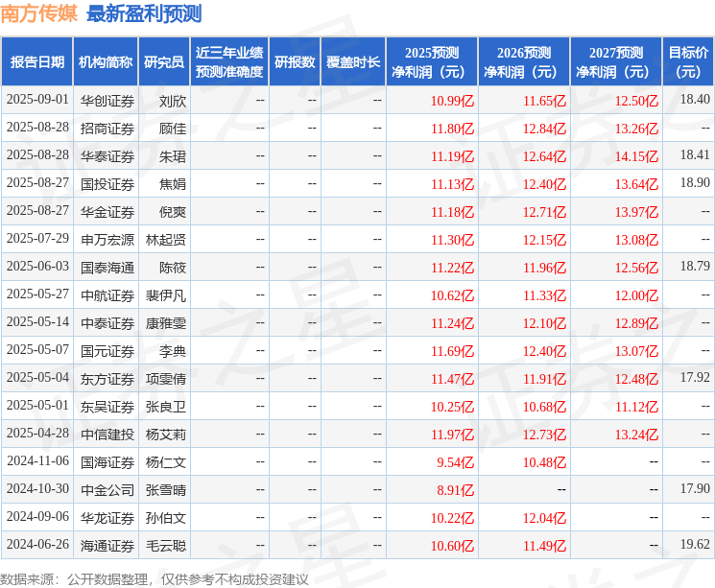Select the 9.54亿 profit value

click(455, 462)
